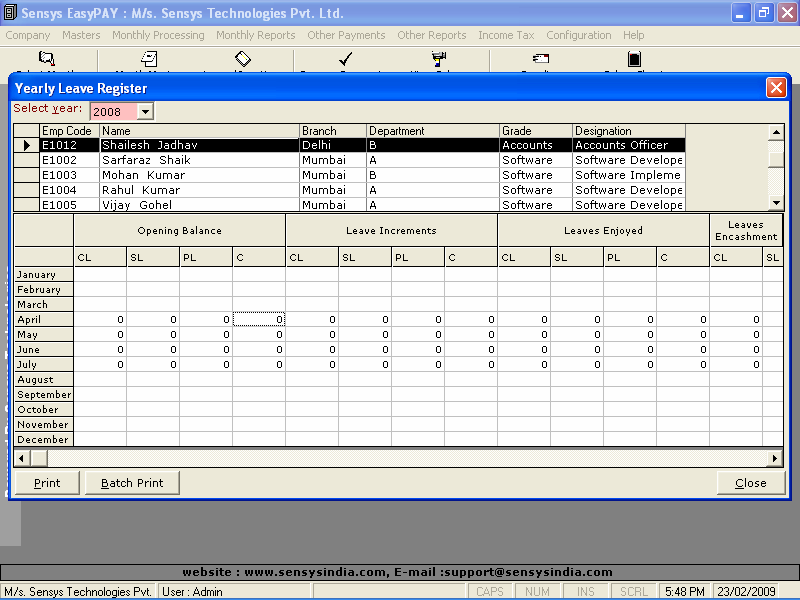
Task: Open the Other Payments menu
Action: point(346,35)
